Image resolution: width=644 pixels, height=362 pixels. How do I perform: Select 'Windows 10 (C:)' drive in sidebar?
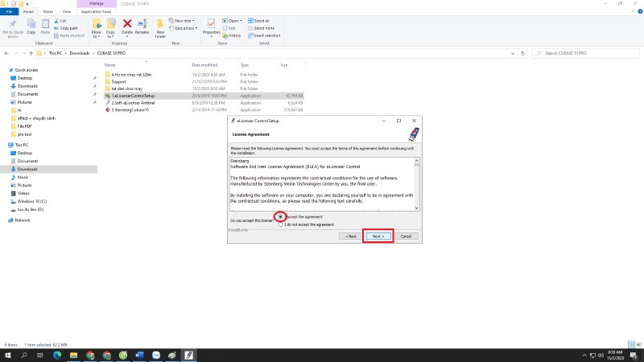pyautogui.click(x=32, y=202)
